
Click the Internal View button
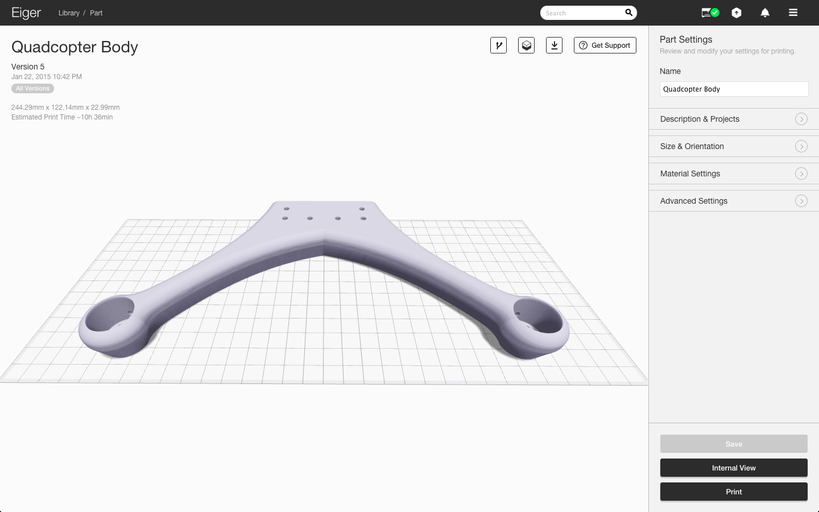(x=733, y=468)
